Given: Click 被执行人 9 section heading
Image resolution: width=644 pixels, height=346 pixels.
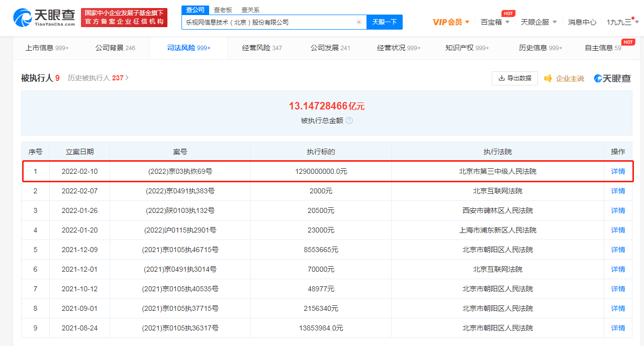Looking at the screenshot, I should point(40,78).
